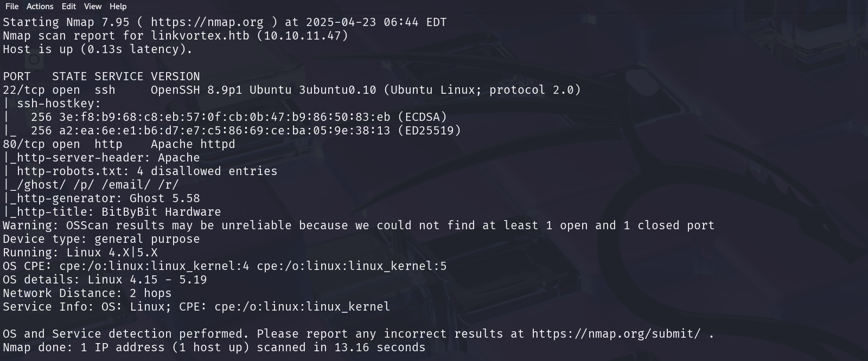The height and width of the screenshot is (361, 868).
Task: Click the ECDSA host key fingerprint line
Action: click(x=239, y=117)
